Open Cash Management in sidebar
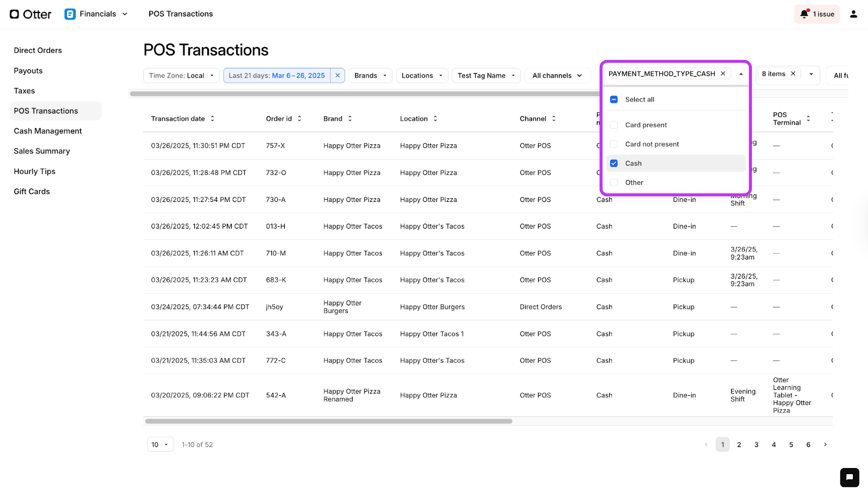 pyautogui.click(x=48, y=131)
